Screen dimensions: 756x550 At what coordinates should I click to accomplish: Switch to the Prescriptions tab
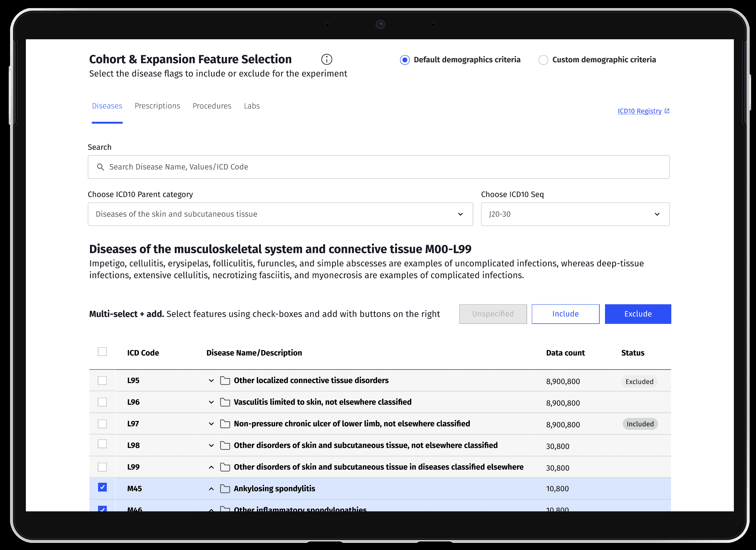coord(157,106)
